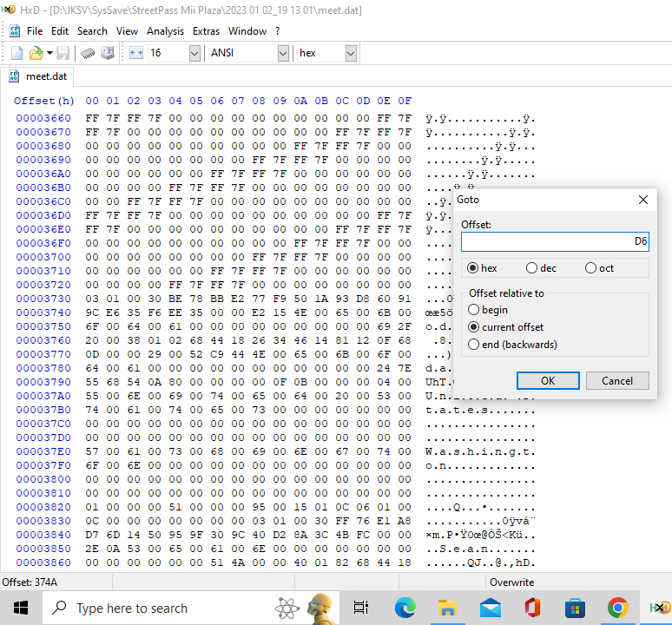Open Microsoft Office from taskbar

tap(533, 608)
